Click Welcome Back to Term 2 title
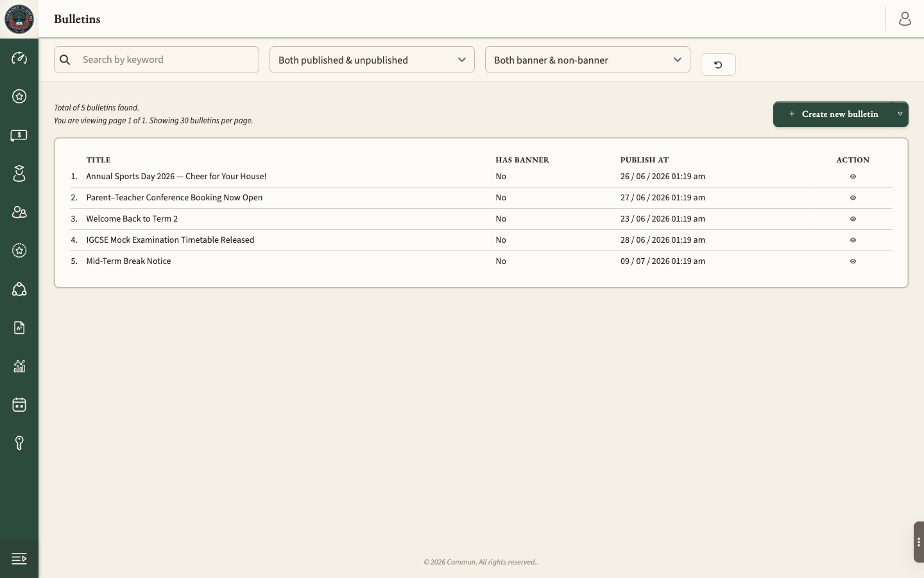The width and height of the screenshot is (924, 578). coord(132,218)
